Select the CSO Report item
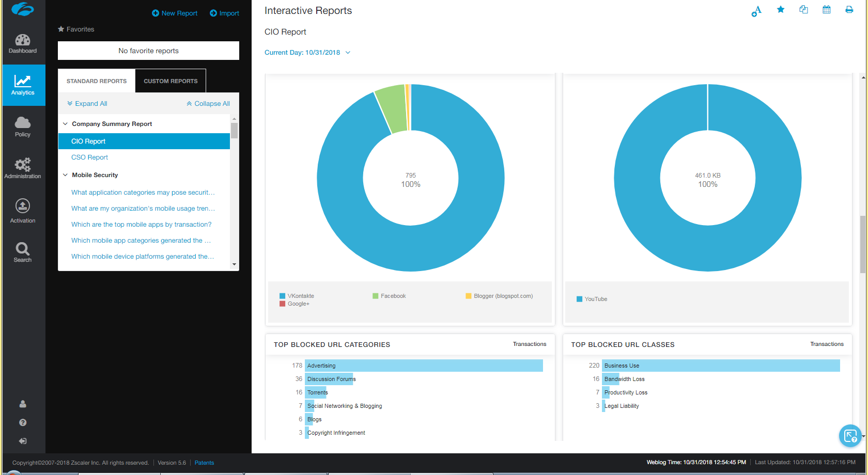The width and height of the screenshot is (868, 475). [x=89, y=157]
